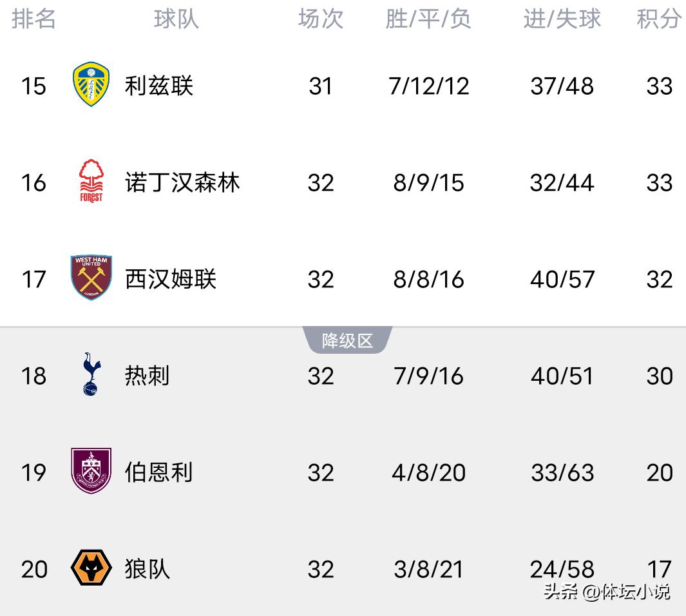Click the 场次 column header

[320, 19]
